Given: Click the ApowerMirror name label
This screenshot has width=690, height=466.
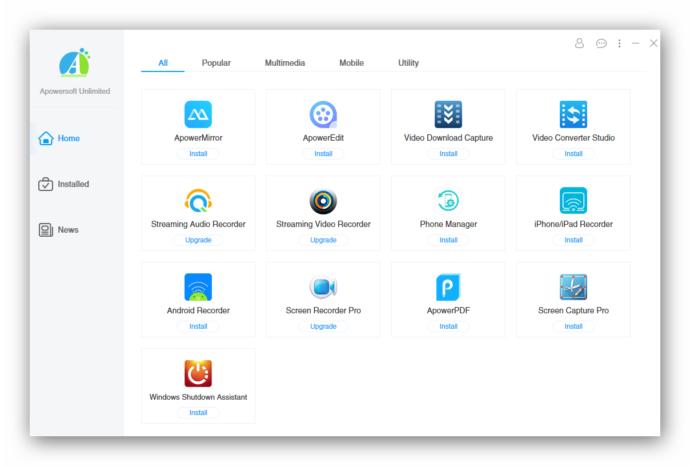Looking at the screenshot, I should (198, 138).
